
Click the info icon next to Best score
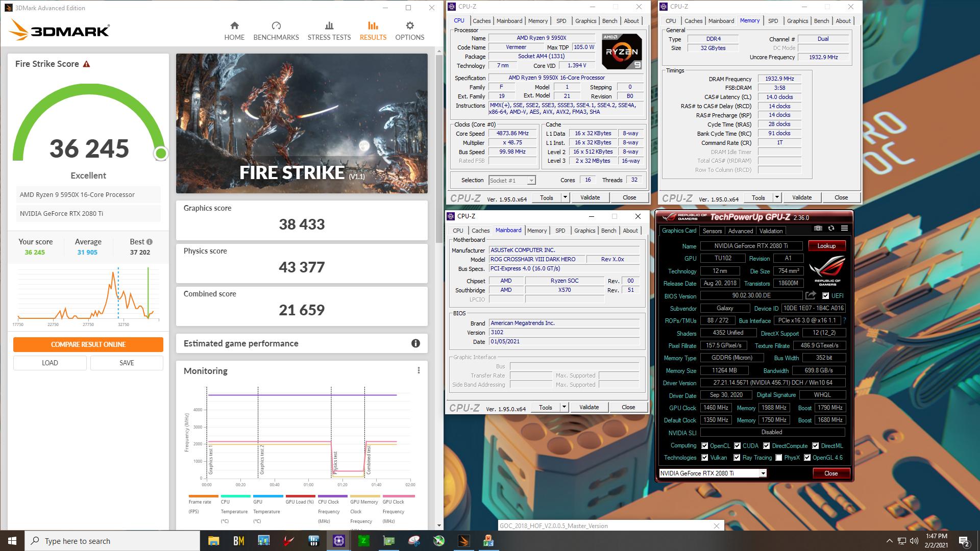[x=149, y=242]
